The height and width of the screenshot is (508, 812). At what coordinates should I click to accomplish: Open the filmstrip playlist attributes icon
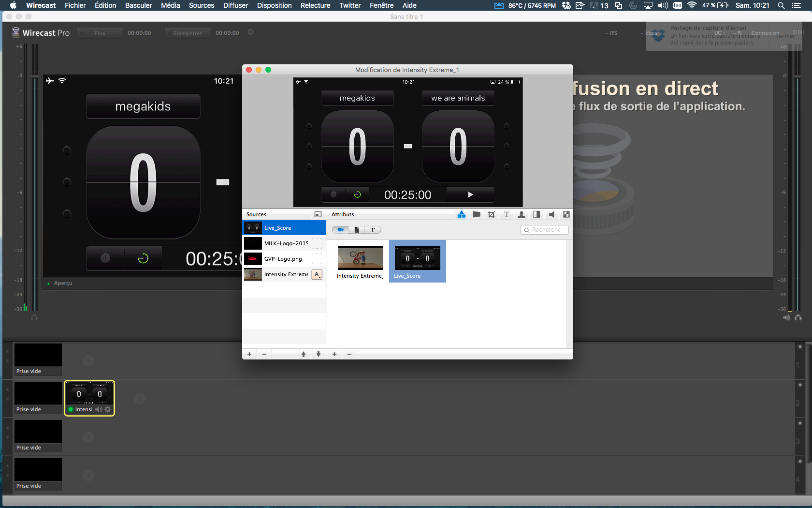point(566,214)
